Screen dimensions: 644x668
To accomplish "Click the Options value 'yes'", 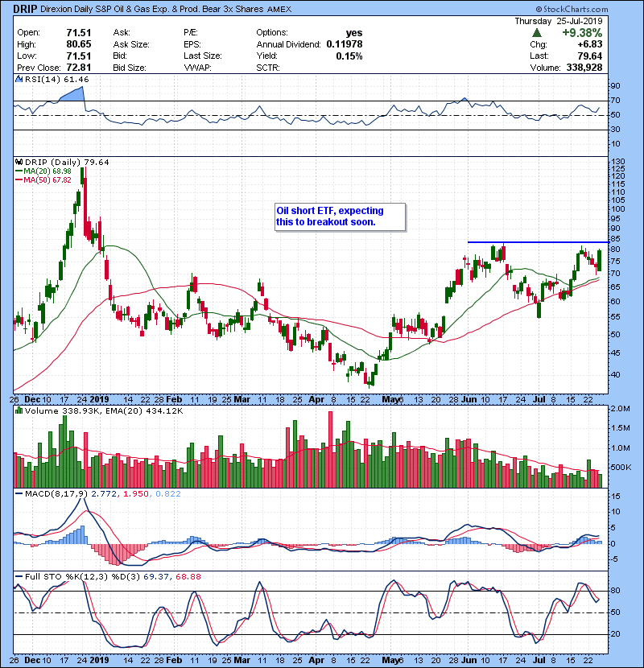I will [x=354, y=32].
